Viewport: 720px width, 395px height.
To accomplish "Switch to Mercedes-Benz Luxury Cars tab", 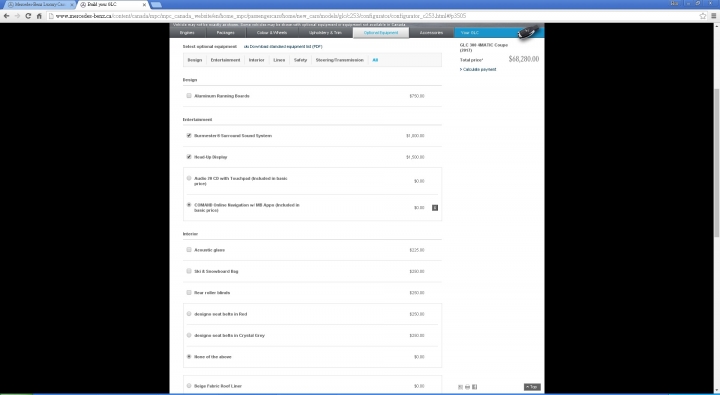I will (39, 5).
